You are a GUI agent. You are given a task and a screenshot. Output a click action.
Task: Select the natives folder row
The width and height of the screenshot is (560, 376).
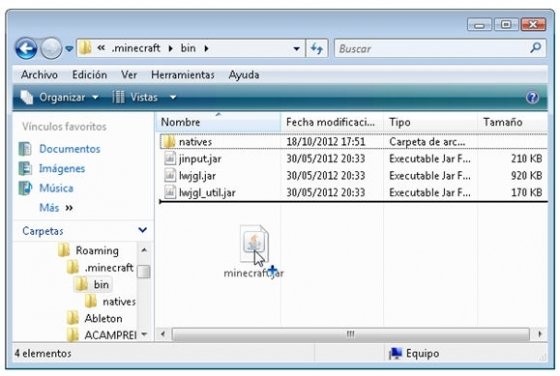click(354, 141)
